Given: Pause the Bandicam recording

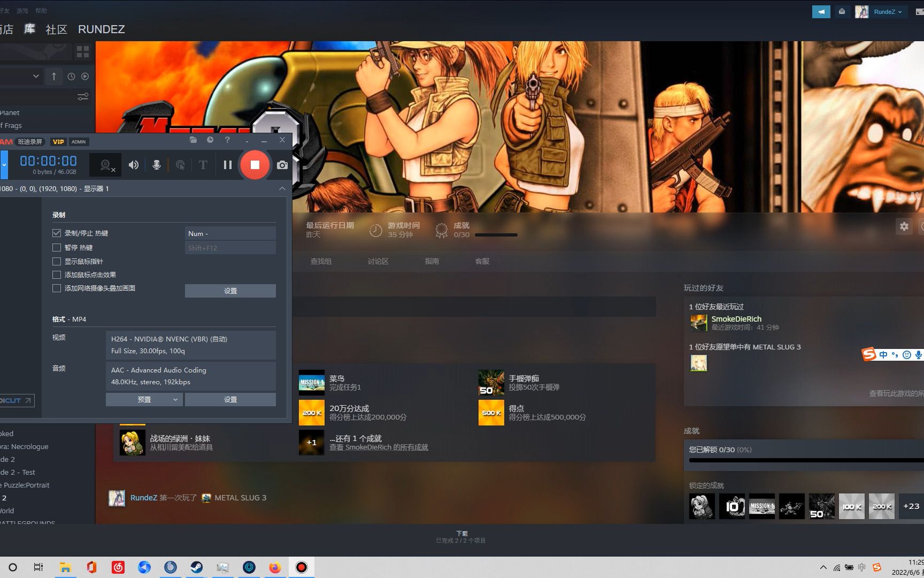Looking at the screenshot, I should tap(228, 165).
